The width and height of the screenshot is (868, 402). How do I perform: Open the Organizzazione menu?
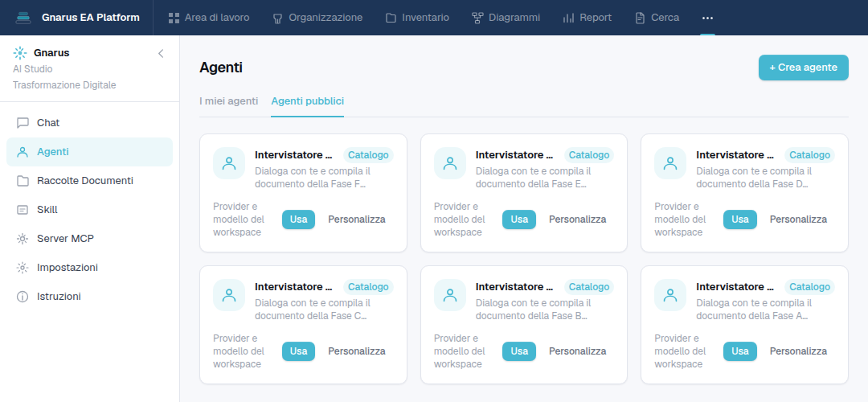point(317,18)
